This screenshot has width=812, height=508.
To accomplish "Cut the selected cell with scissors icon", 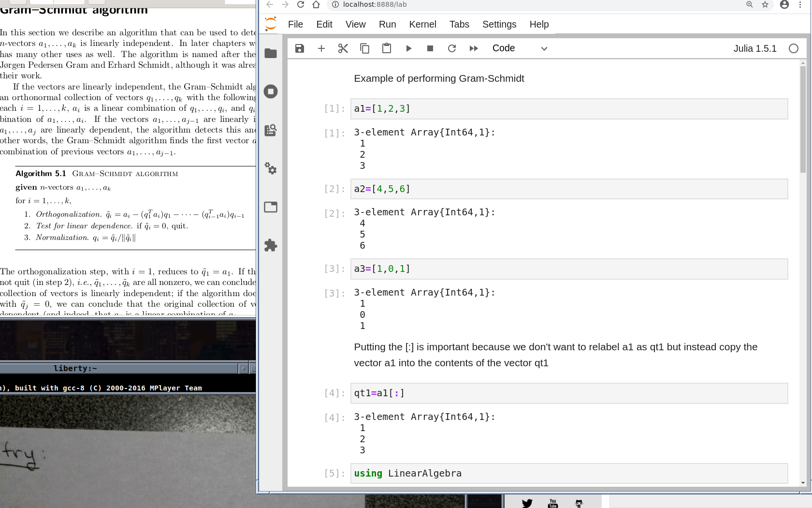I will coord(343,48).
